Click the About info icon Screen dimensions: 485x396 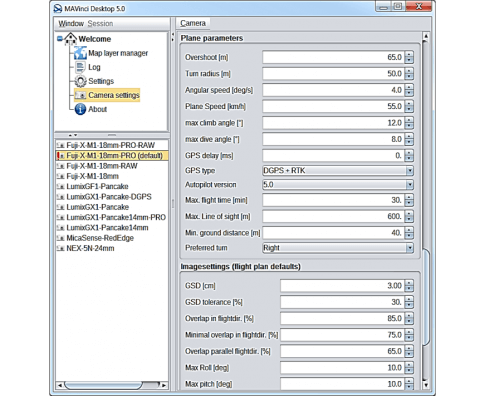pyautogui.click(x=80, y=109)
